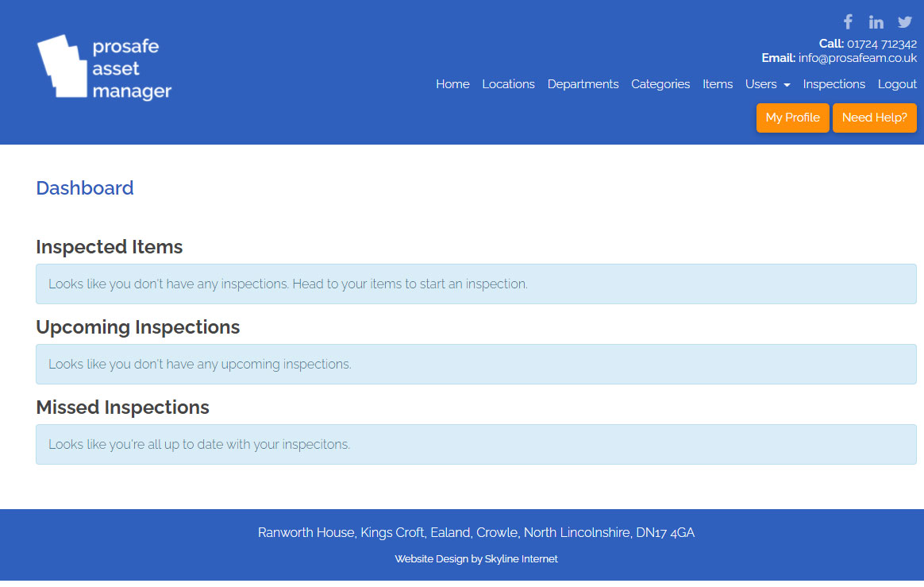The width and height of the screenshot is (924, 587).
Task: Open the LinkedIn social icon
Action: [x=876, y=22]
